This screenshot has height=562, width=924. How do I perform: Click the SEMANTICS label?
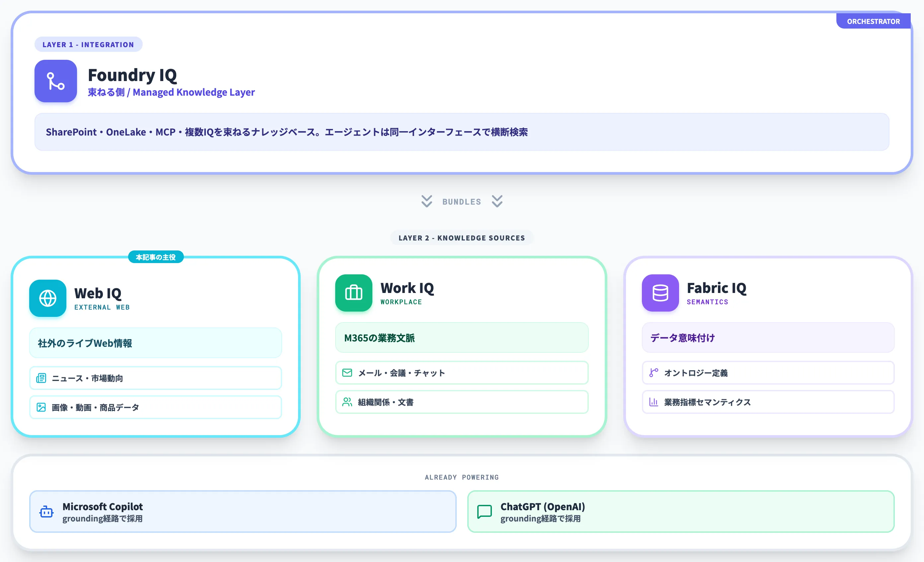coord(708,302)
